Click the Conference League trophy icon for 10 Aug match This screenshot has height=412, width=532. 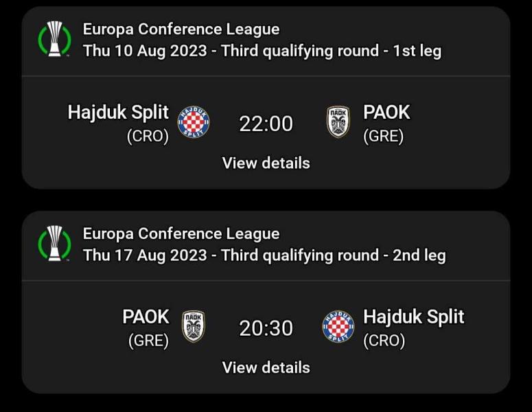tap(55, 39)
